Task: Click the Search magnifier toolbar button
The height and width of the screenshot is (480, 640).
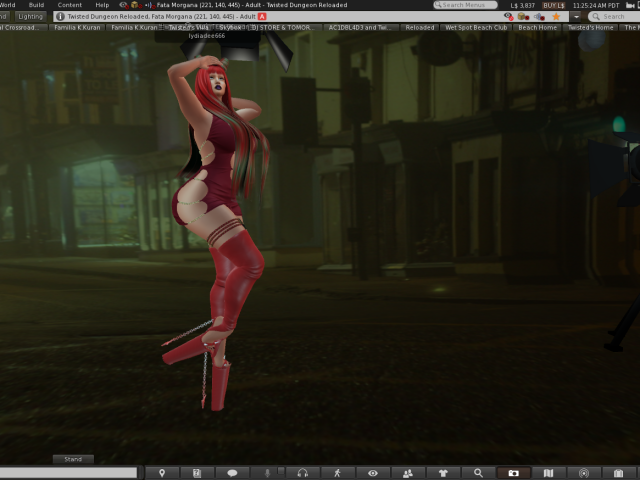Action: 479,473
